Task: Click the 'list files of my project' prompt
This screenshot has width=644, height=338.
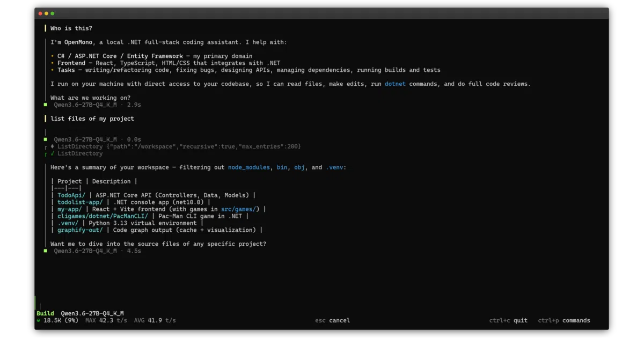Action: (x=92, y=119)
